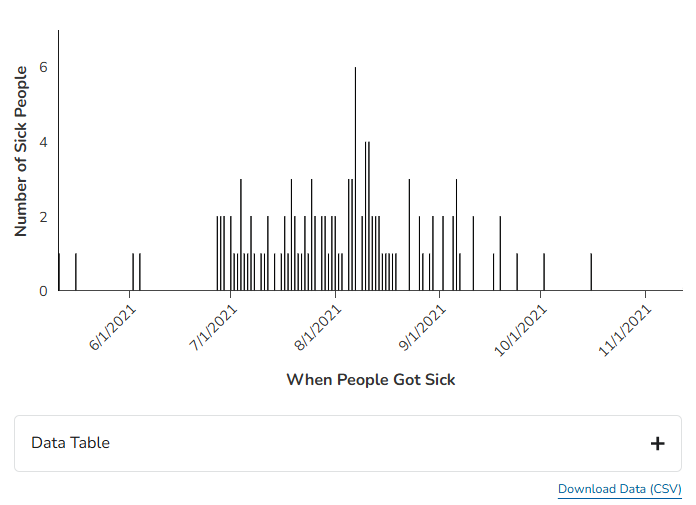Click the "When People Got Sick" axis title
Image resolution: width=696 pixels, height=505 pixels.
371,379
